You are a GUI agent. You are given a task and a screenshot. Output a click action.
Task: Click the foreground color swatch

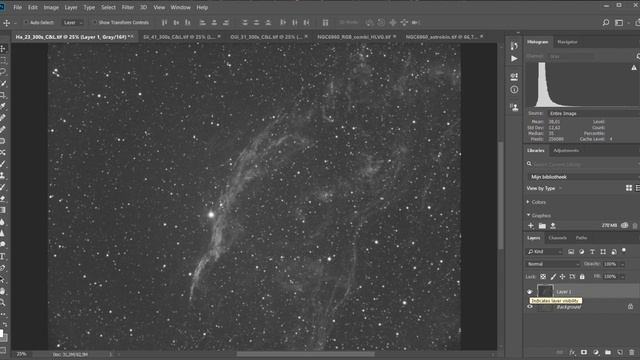click(x=1, y=334)
